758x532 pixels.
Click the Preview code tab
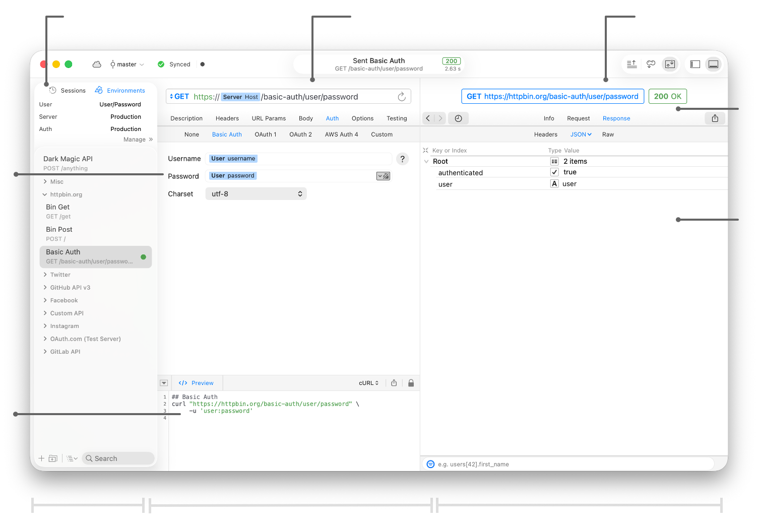(x=196, y=383)
